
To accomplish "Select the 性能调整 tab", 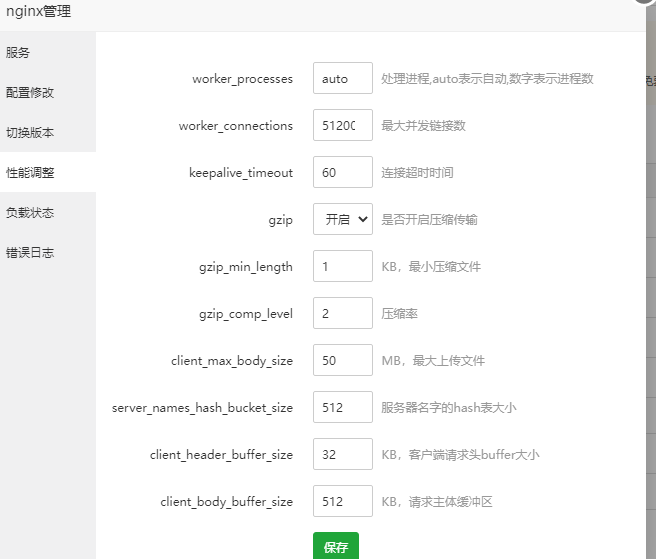I will tap(48, 172).
